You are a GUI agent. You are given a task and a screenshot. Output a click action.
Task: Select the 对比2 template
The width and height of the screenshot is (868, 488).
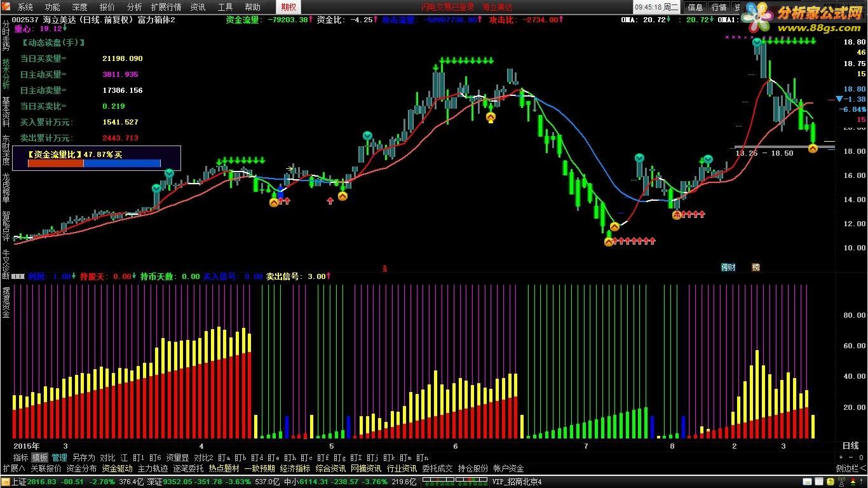pos(203,457)
